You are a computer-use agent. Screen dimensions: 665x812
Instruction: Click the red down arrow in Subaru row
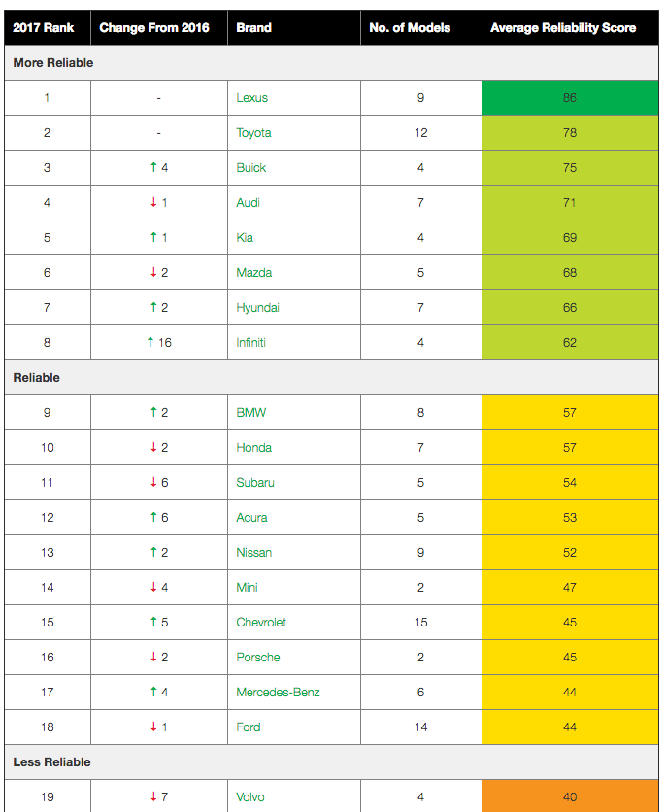point(153,482)
